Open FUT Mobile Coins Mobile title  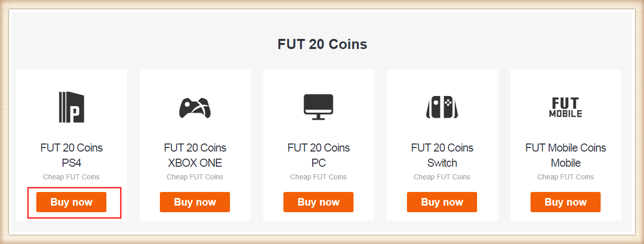click(x=566, y=155)
